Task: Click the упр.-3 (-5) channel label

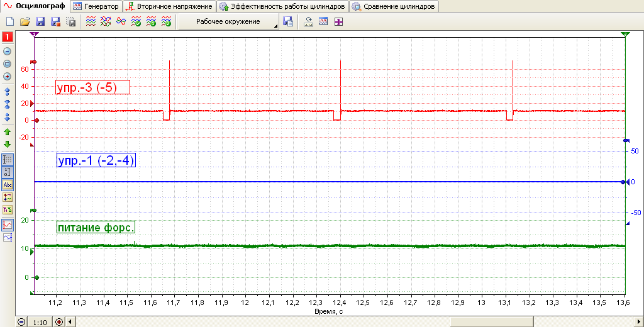Action: [x=93, y=87]
